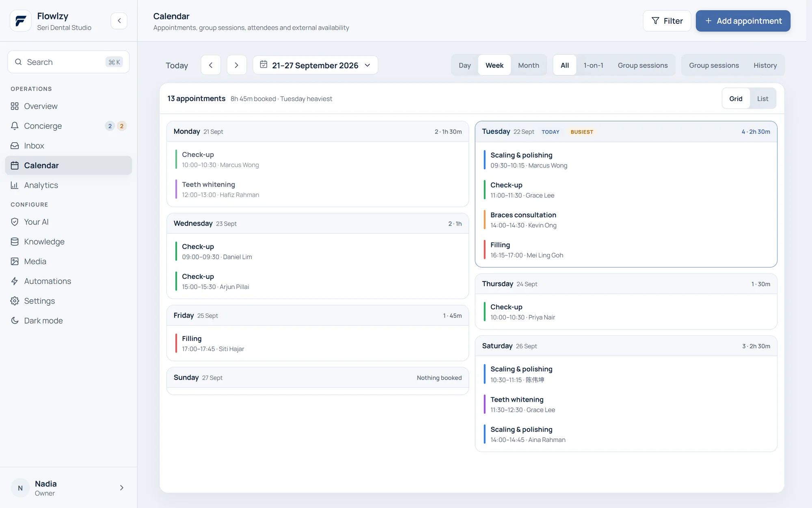Expand Nadia Owner account menu

pyautogui.click(x=69, y=488)
